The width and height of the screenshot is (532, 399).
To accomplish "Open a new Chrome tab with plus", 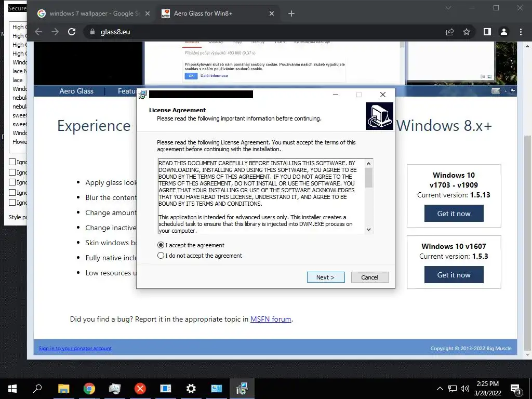I will pyautogui.click(x=291, y=14).
